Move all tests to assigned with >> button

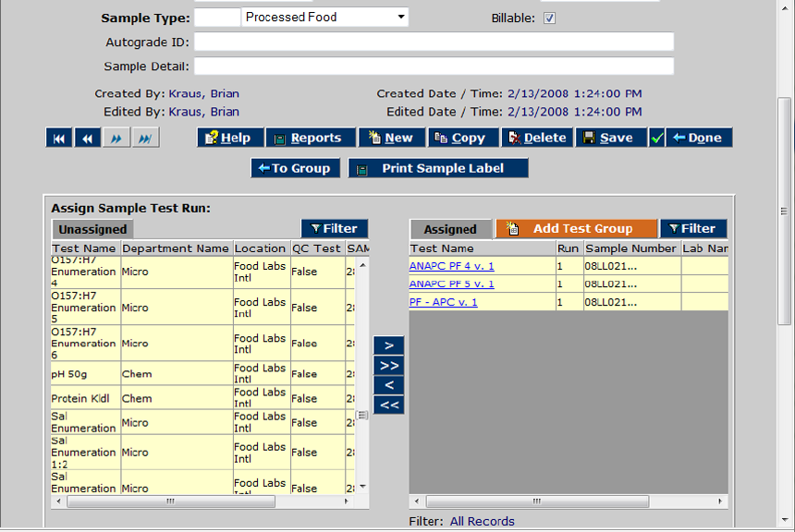pos(389,365)
